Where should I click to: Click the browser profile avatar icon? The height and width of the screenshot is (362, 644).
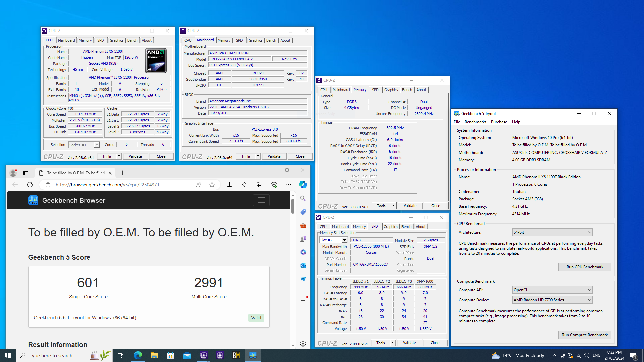pyautogui.click(x=13, y=173)
